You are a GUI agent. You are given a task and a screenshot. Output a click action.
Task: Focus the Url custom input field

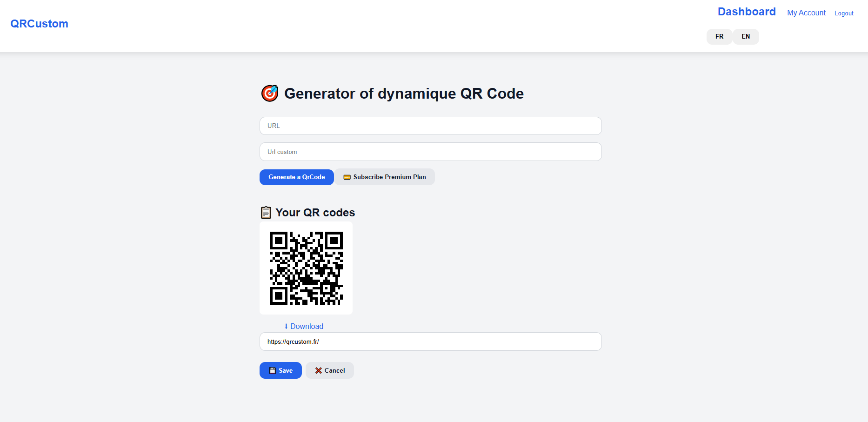point(430,152)
